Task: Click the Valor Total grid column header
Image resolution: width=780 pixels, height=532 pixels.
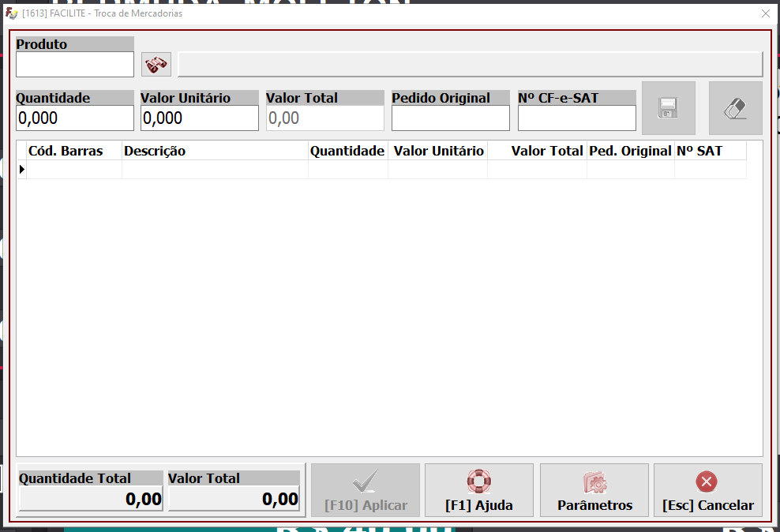Action: coord(538,151)
